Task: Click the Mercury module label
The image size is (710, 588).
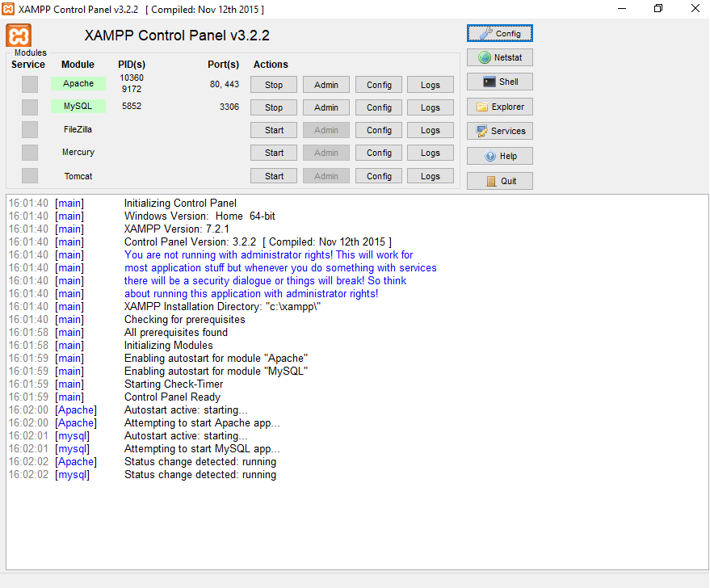Action: (78, 152)
